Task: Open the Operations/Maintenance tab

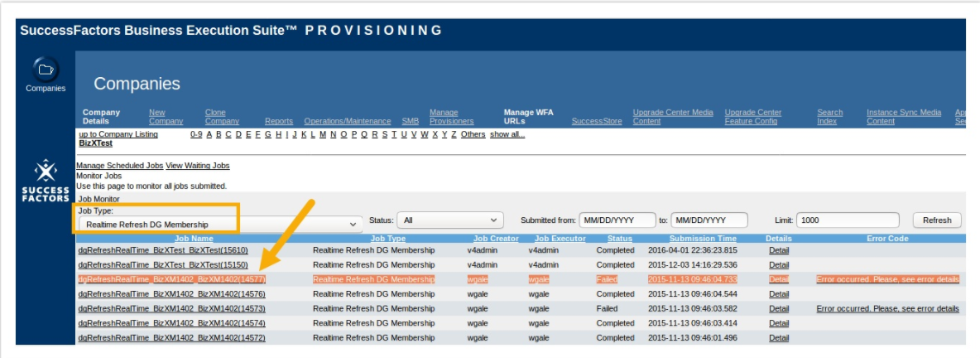Action: (348, 121)
